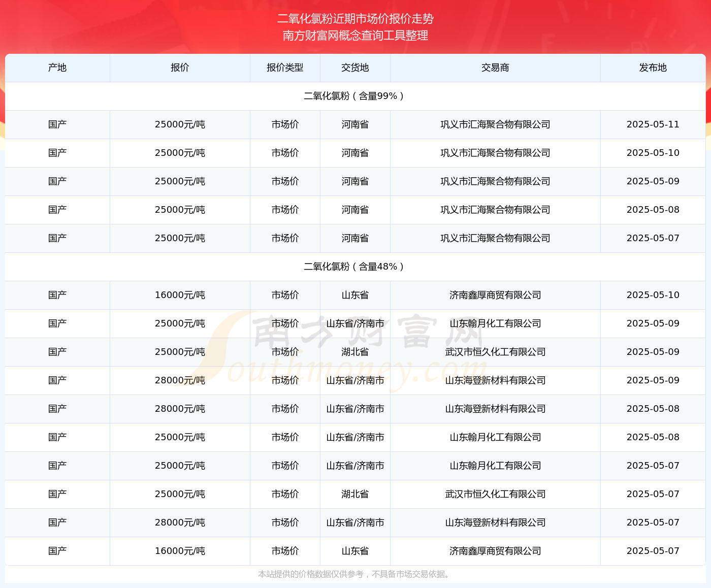The width and height of the screenshot is (711, 588).
Task: Click the 二氧化氯粉(含量48%) section heading
Action: pyautogui.click(x=355, y=267)
